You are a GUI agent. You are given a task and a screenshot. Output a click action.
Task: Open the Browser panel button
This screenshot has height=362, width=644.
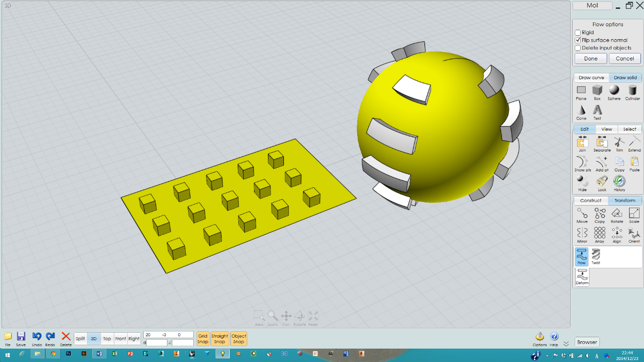[x=587, y=342]
